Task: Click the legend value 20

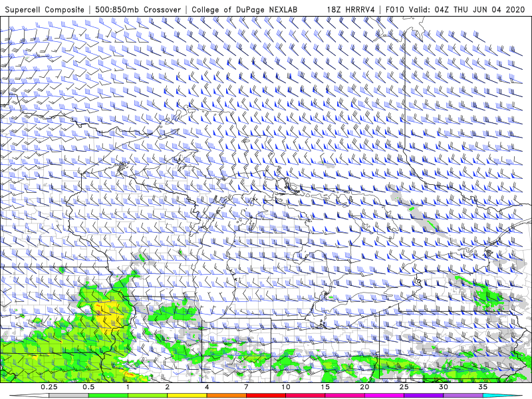Action: tap(364, 387)
